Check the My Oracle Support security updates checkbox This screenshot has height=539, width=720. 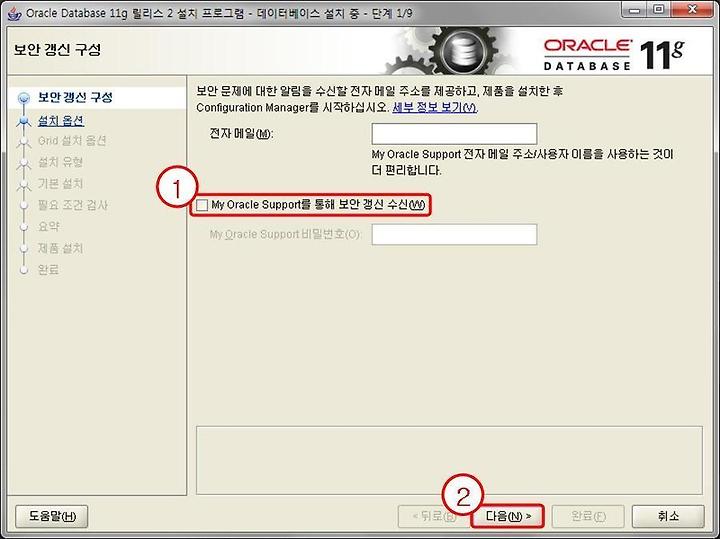pos(202,205)
